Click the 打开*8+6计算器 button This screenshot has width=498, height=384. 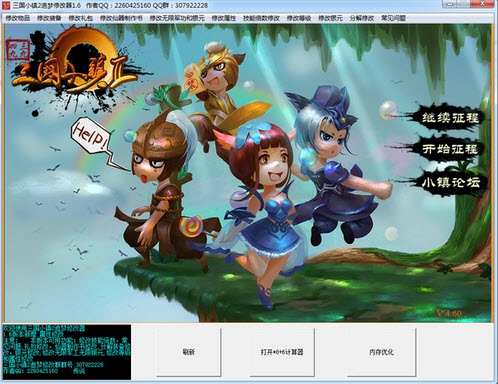(282, 352)
